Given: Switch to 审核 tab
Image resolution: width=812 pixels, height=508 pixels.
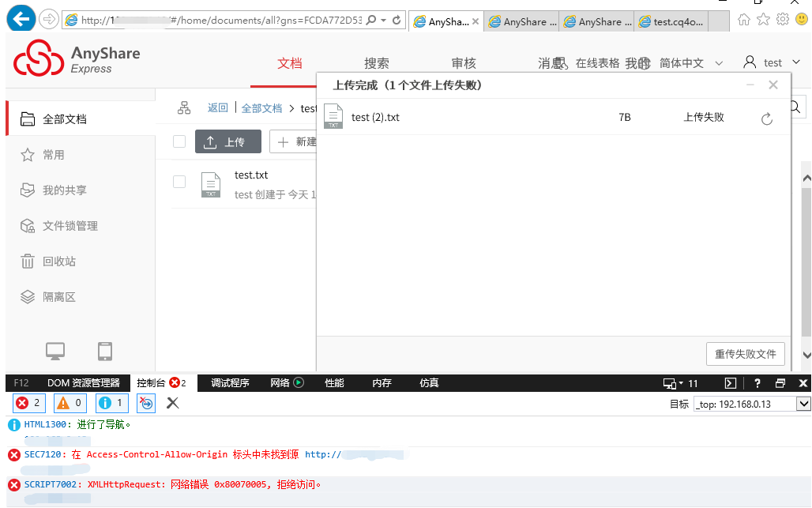Looking at the screenshot, I should point(464,63).
